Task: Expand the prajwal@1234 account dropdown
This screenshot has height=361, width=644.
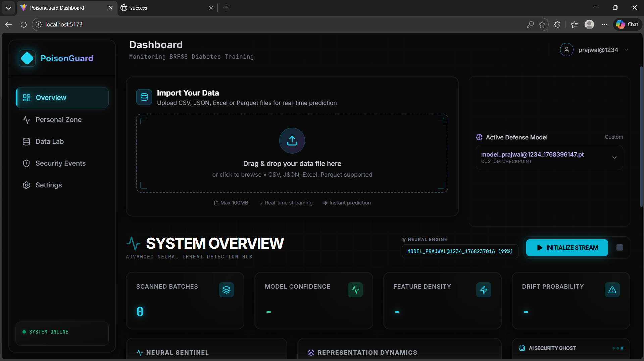Action: (627, 50)
